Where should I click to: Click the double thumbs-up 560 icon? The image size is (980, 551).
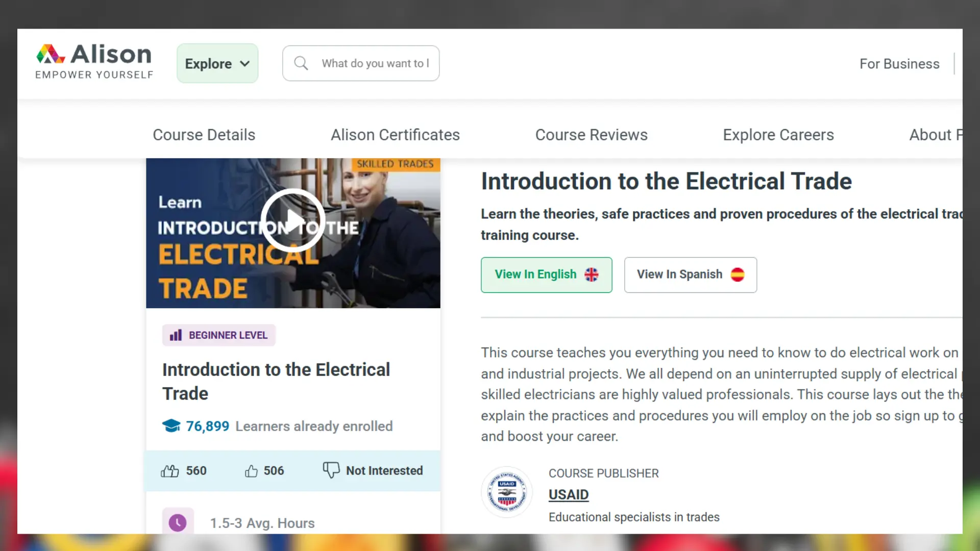pos(170,470)
